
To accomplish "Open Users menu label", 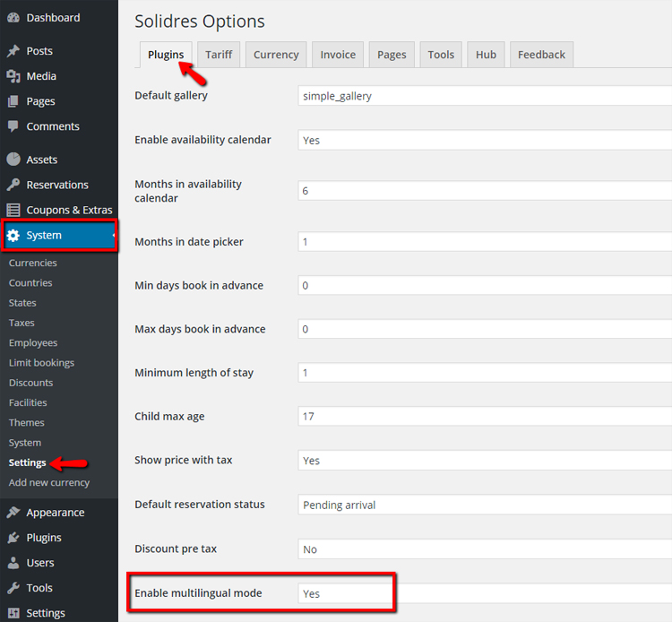I will [40, 563].
